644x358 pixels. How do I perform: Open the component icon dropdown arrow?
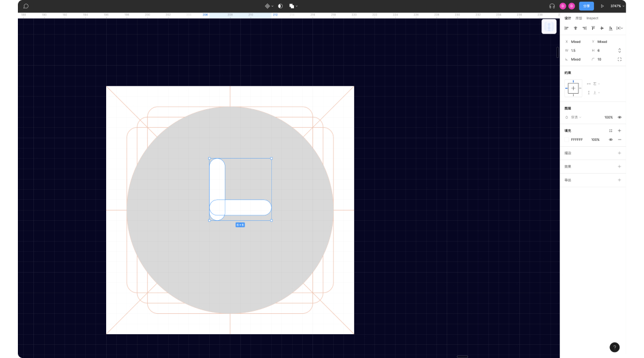coord(272,6)
